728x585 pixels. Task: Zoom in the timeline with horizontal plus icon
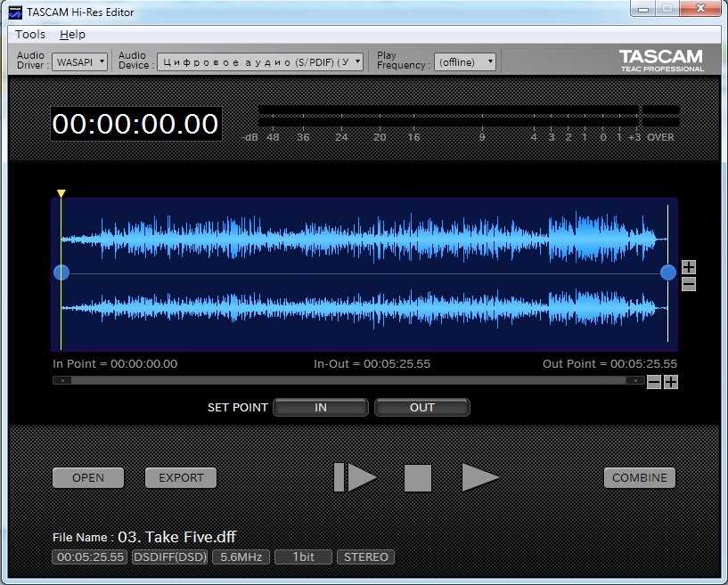[x=671, y=382]
